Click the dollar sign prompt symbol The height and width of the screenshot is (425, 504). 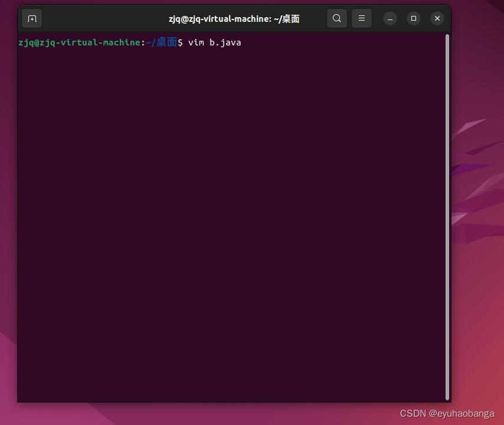click(x=181, y=42)
